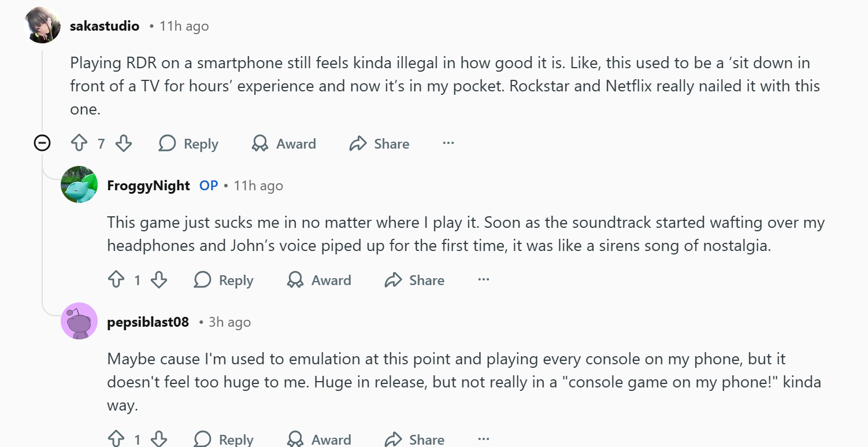This screenshot has width=868, height=447.
Task: Click FroggyNight's Bulbasaur avatar
Action: coord(79,185)
